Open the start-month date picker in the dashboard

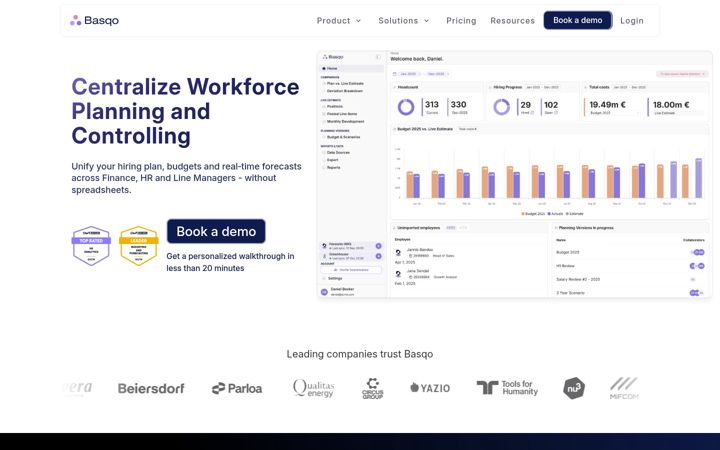pyautogui.click(x=408, y=74)
